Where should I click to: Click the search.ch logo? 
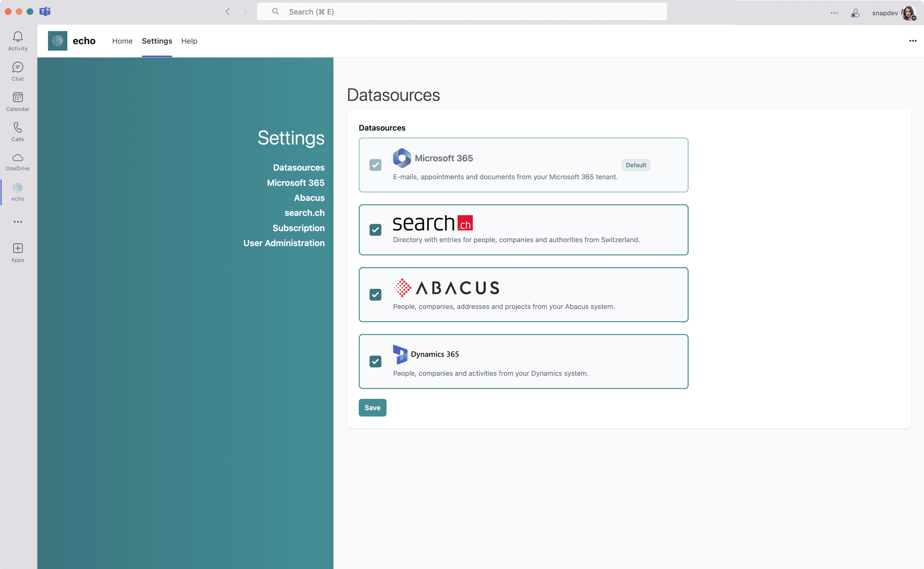pos(433,223)
